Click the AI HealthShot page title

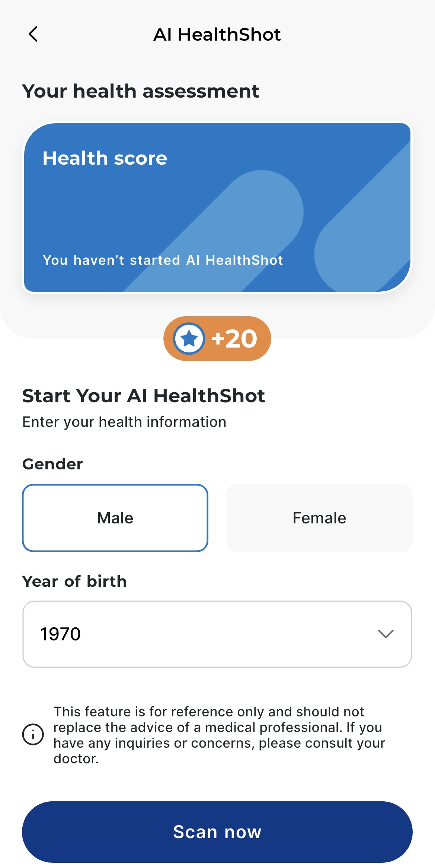click(217, 35)
